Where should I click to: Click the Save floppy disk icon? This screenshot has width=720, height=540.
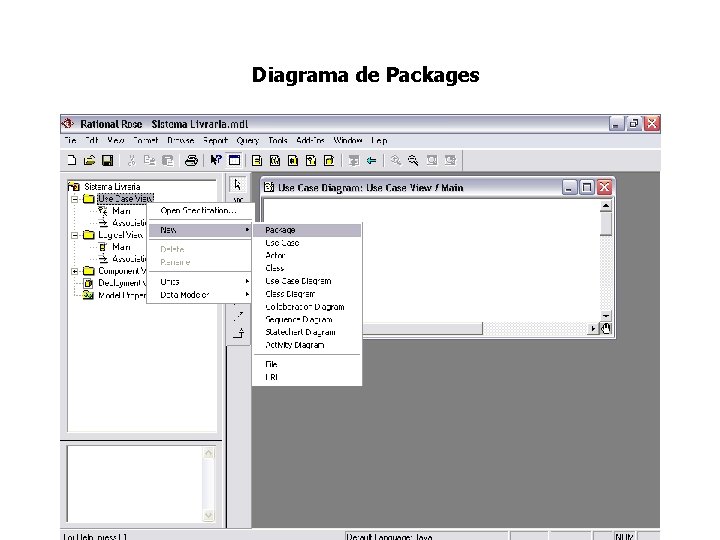107,160
